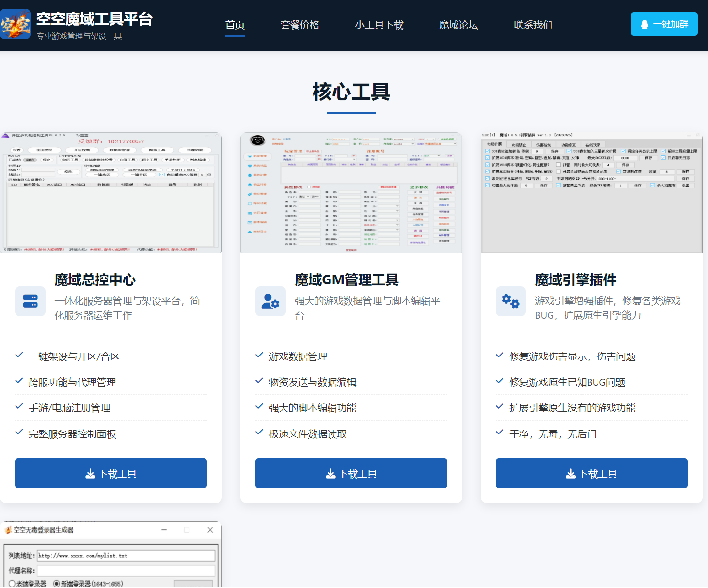
Task: Click the QQ penguin icon in 一键加群
Action: click(x=645, y=24)
